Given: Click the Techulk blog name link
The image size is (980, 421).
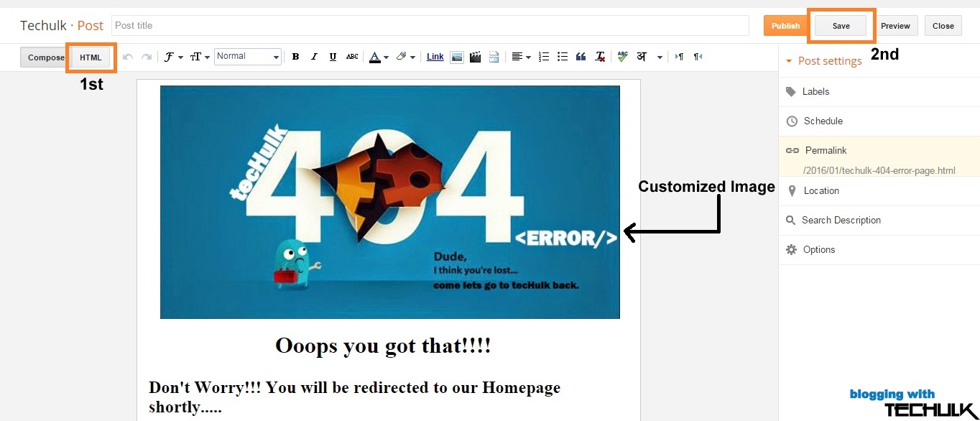Looking at the screenshot, I should [43, 26].
